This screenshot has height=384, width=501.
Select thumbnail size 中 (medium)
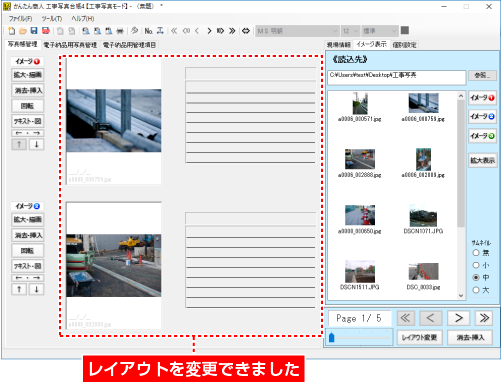476,277
